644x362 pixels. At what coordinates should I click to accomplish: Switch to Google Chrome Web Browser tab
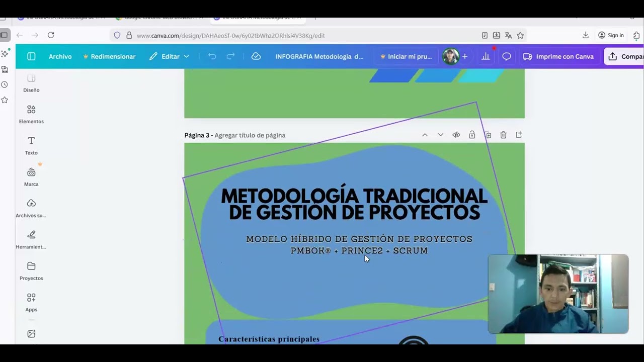click(x=158, y=18)
